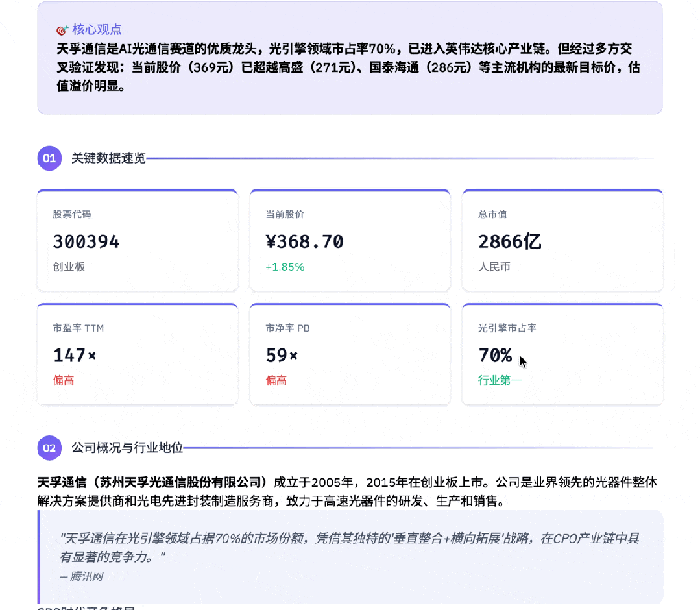Click the 创业板 label on the stock code card
The height and width of the screenshot is (610, 700).
coord(67,266)
